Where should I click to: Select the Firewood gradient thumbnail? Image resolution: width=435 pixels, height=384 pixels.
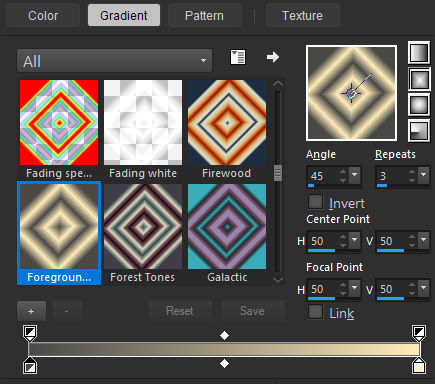(227, 122)
